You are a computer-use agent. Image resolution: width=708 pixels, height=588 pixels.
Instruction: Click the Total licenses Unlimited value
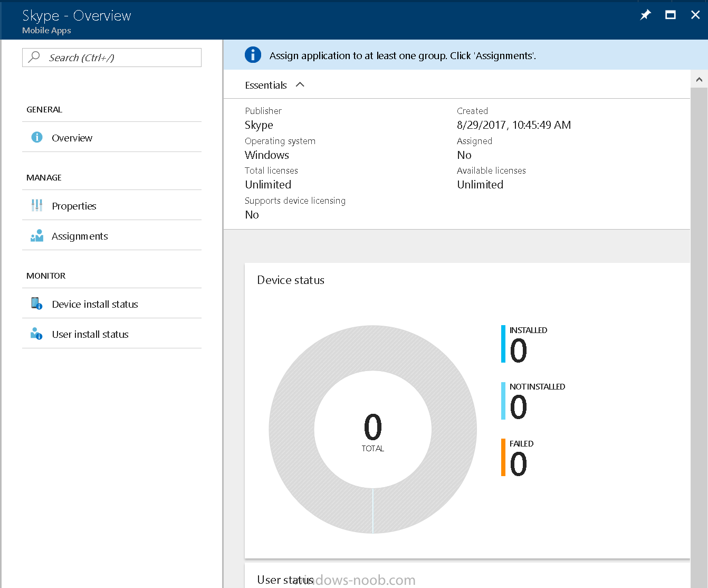[268, 184]
